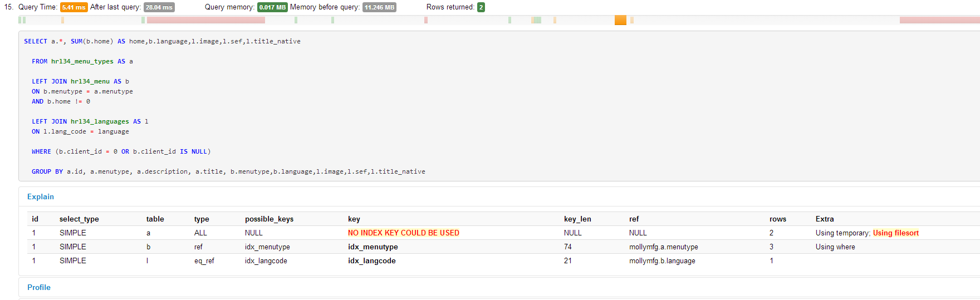Viewport: 980px width, 300px height.
Task: Click the LEFT JOIN hr134_languages AS l line
Action: (90, 121)
